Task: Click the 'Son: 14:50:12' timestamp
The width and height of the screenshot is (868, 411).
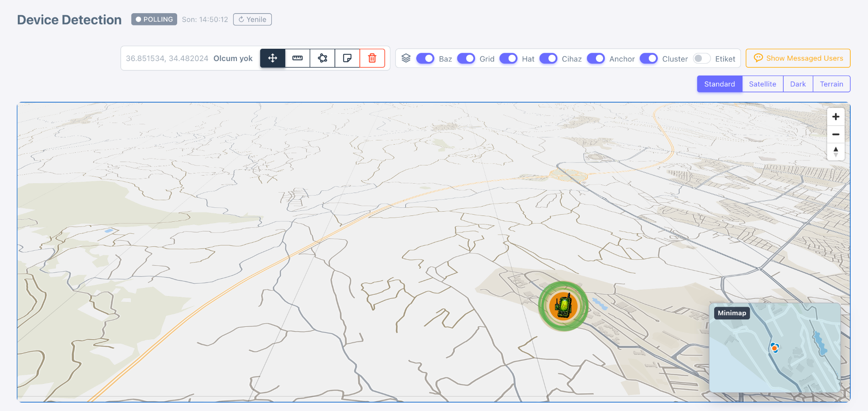Action: pyautogui.click(x=205, y=20)
